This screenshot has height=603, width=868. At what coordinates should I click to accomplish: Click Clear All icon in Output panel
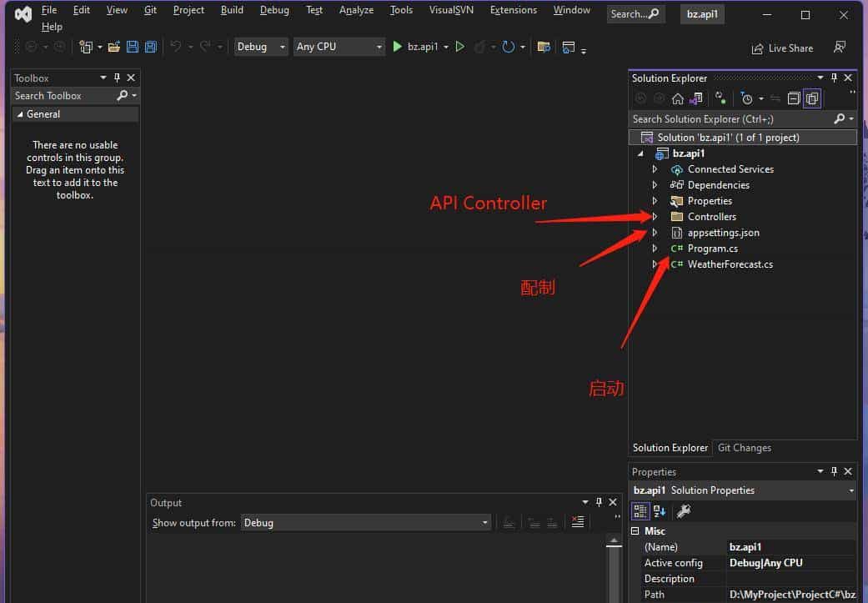click(x=577, y=521)
